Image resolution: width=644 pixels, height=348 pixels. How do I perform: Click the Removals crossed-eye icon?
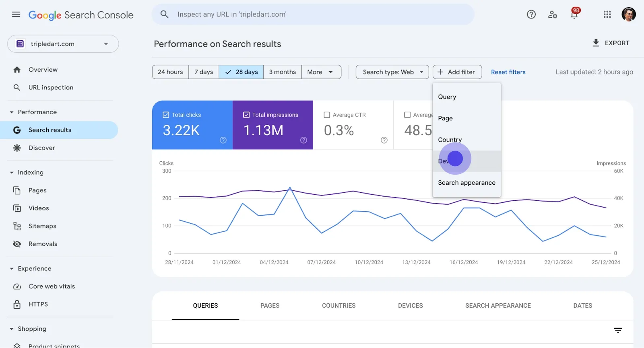tap(17, 244)
